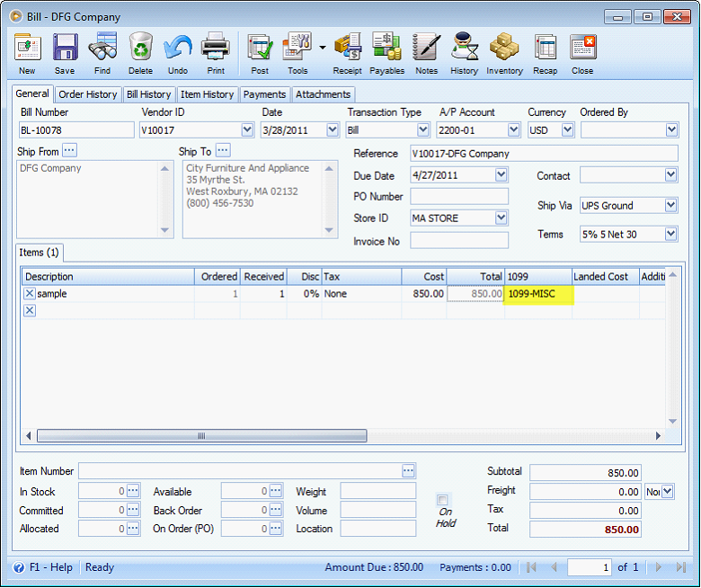The width and height of the screenshot is (701, 588).
Task: Click the Invoice No input field
Action: click(x=459, y=241)
